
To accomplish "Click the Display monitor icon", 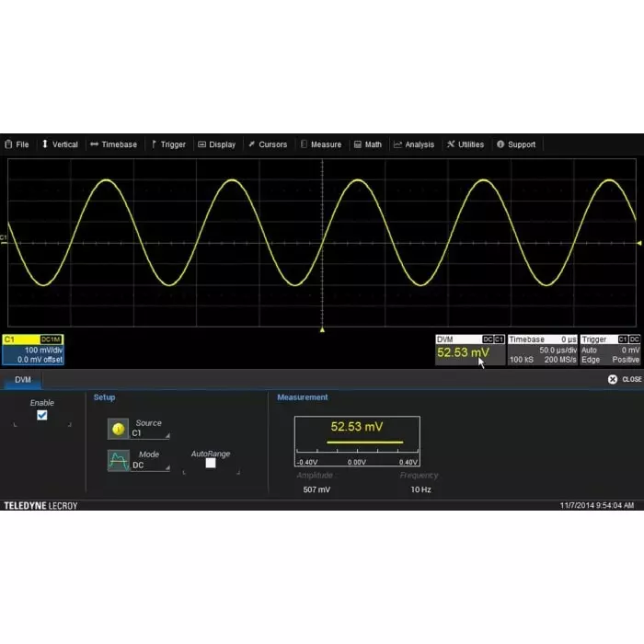I will click(201, 144).
